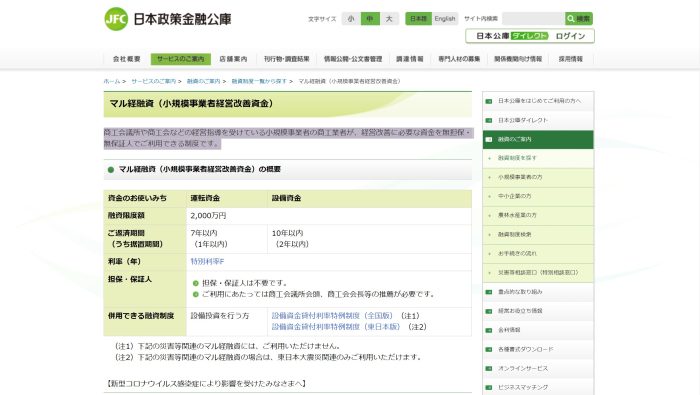Click 融資制度一覧から探す breadcrumb link
Screen dimensions: 700x395
pos(259,81)
